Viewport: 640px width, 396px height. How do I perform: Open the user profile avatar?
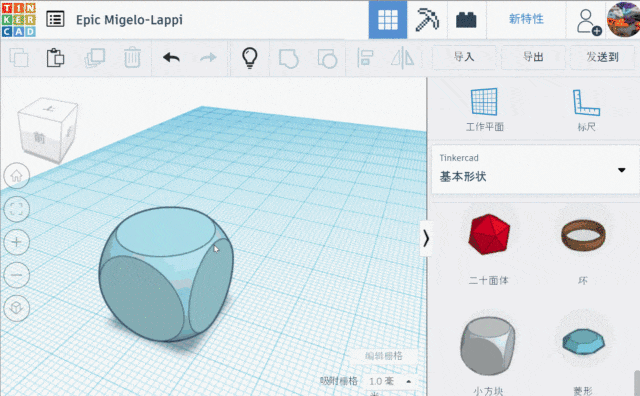tap(623, 20)
